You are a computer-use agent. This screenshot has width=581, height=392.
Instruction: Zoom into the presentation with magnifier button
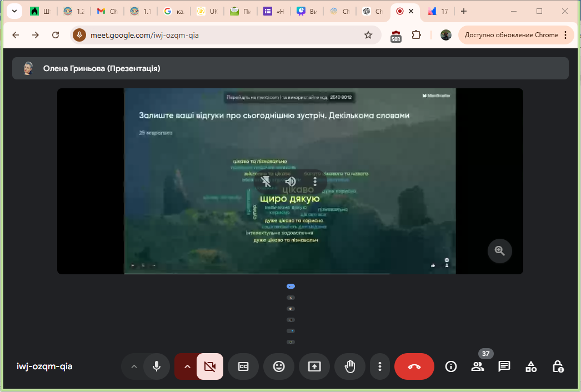point(499,250)
